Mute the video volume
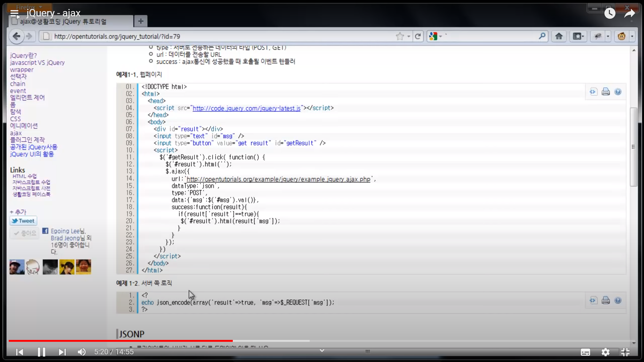 (x=82, y=352)
